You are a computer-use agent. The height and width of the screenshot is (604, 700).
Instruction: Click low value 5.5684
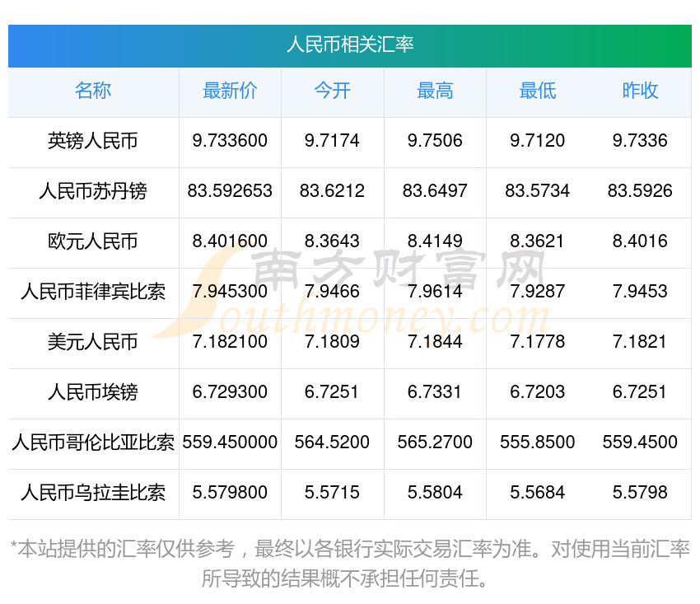point(538,493)
